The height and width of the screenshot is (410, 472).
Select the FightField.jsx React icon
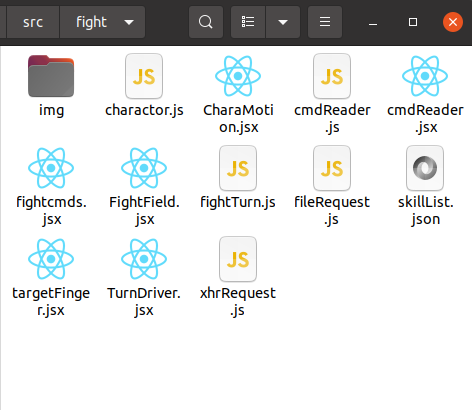(x=144, y=168)
